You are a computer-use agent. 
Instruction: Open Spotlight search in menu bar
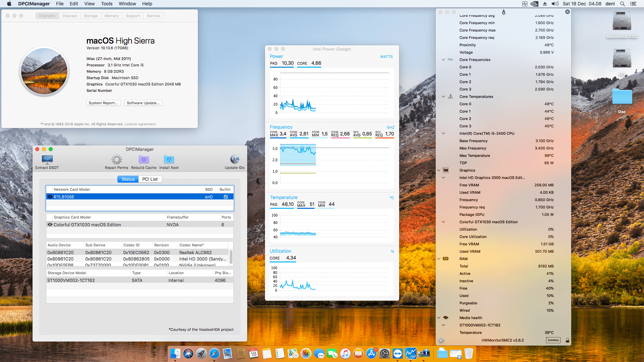[x=622, y=4]
